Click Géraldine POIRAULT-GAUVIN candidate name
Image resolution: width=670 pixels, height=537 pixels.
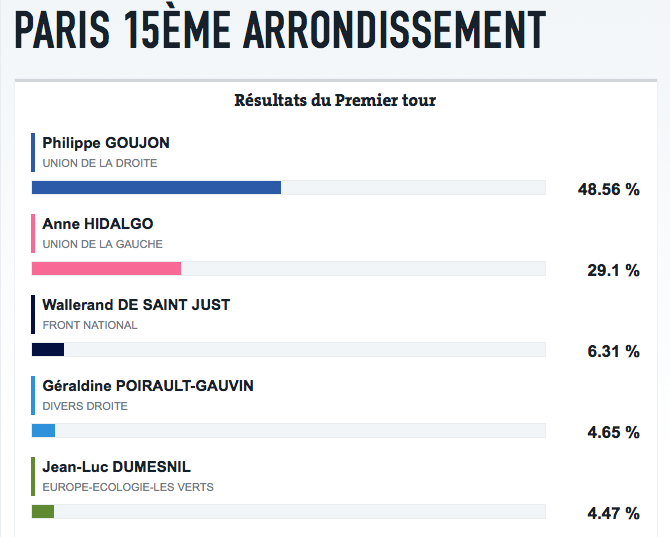pyautogui.click(x=148, y=386)
